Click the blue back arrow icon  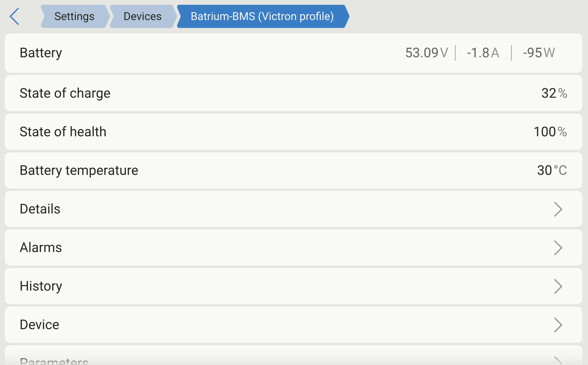[x=14, y=16]
